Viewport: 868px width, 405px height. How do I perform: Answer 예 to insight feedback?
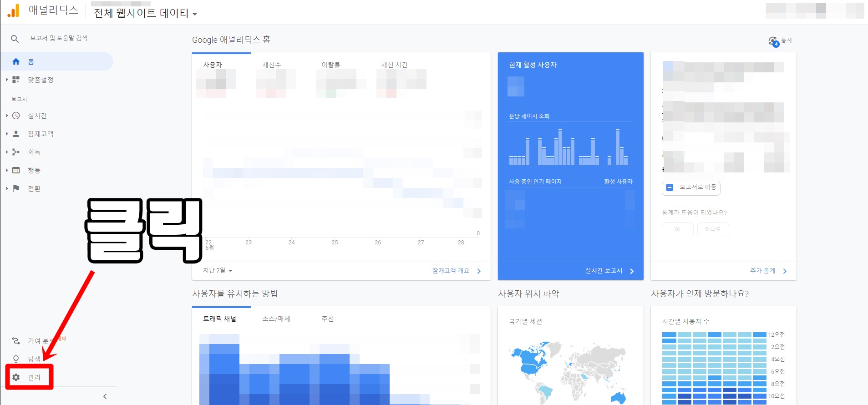677,229
